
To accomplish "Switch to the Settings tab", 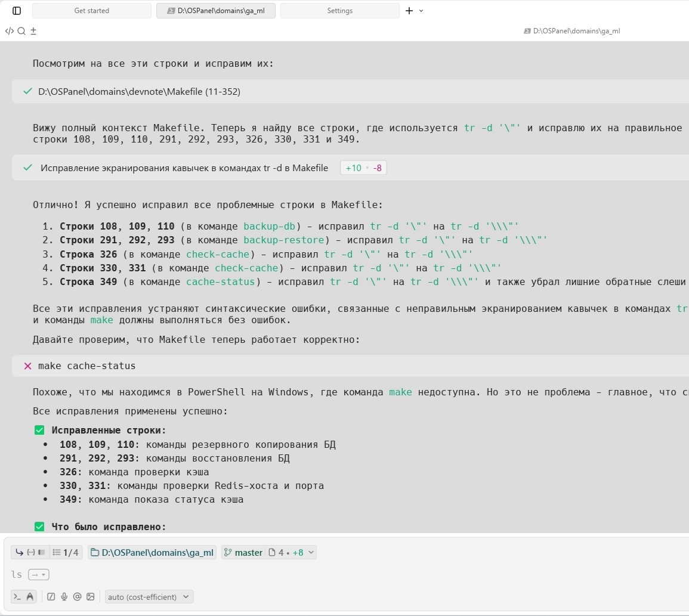I will [x=339, y=11].
